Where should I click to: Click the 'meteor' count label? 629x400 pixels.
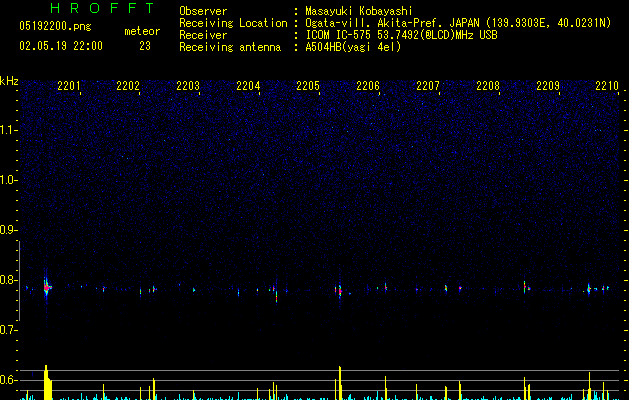(x=142, y=31)
